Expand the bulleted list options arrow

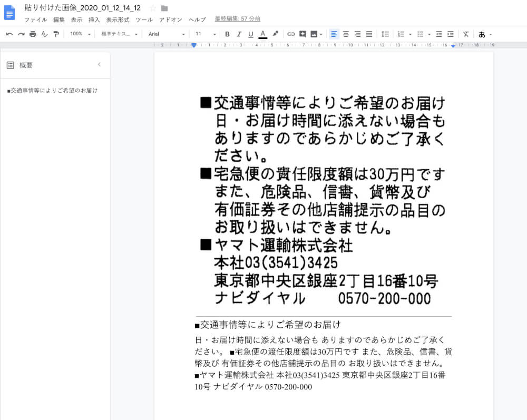tap(429, 34)
